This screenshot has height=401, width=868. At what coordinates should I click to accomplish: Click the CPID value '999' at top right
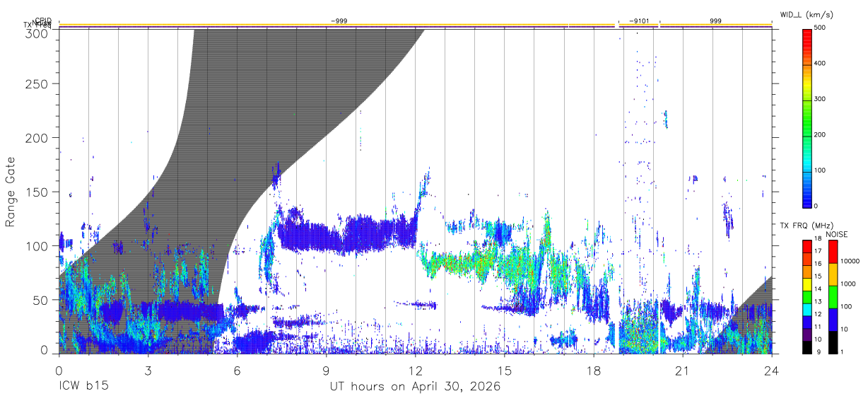tap(715, 21)
